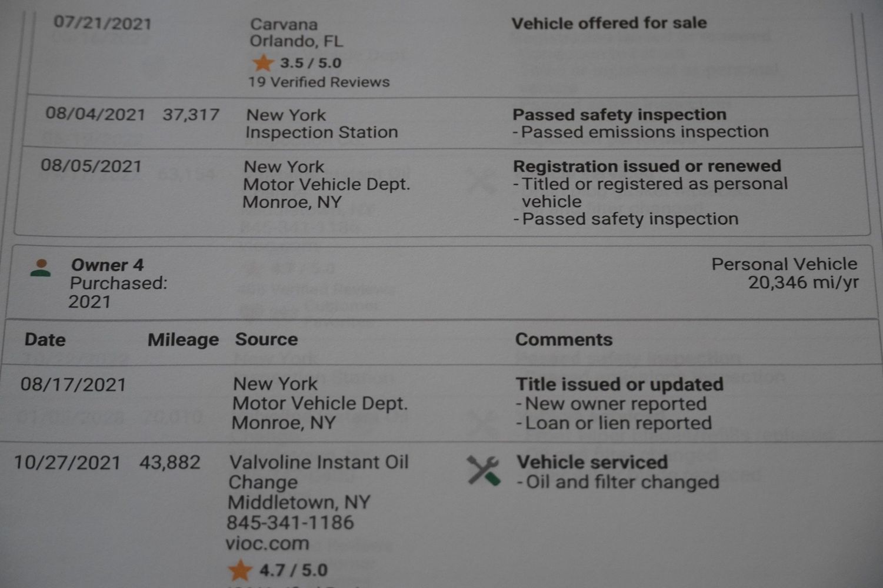Open the 19 Verified Reviews link
The width and height of the screenshot is (883, 588).
(x=318, y=82)
